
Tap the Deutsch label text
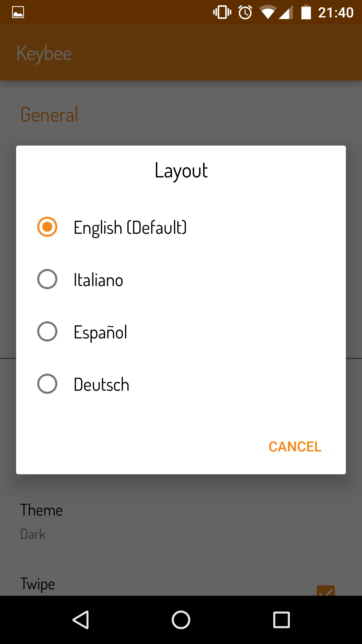(101, 384)
